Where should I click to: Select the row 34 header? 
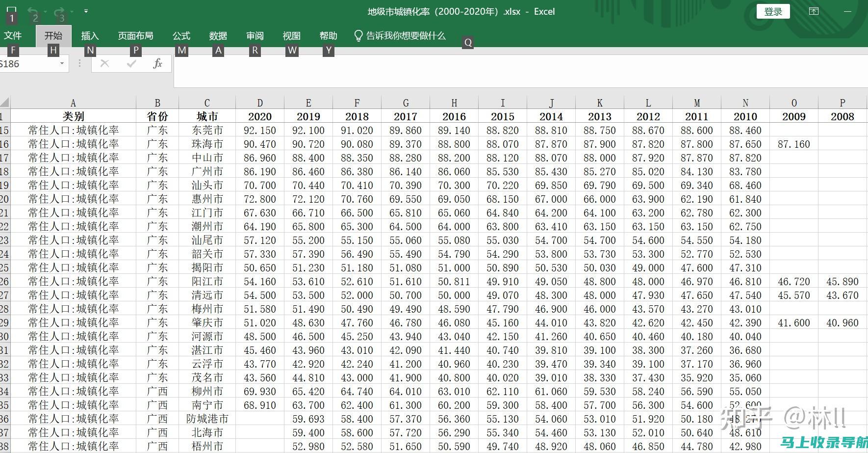5,391
